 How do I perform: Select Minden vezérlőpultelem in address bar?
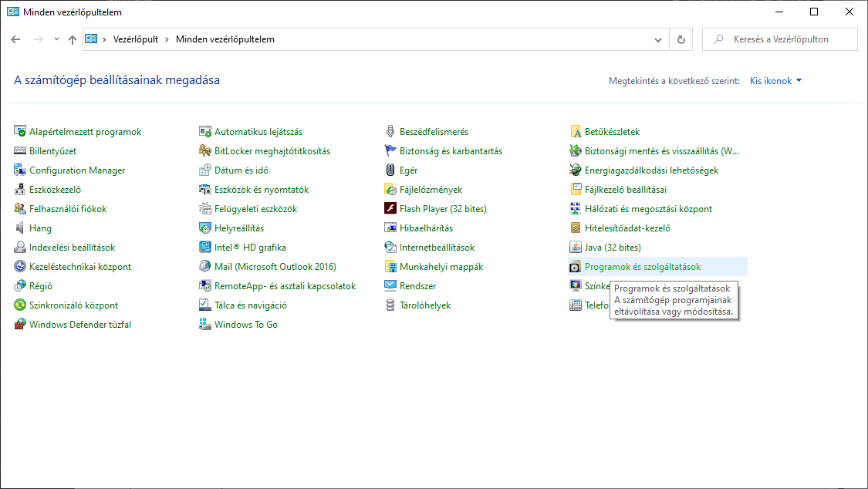[225, 39]
